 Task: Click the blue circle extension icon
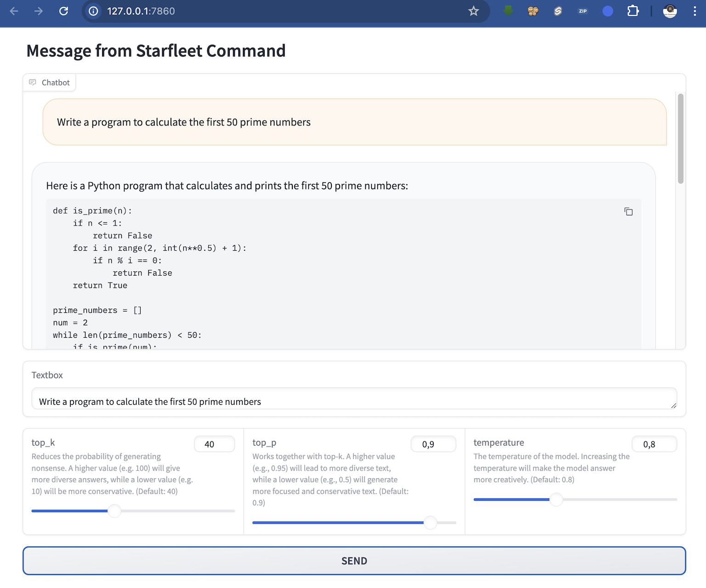[x=607, y=11]
